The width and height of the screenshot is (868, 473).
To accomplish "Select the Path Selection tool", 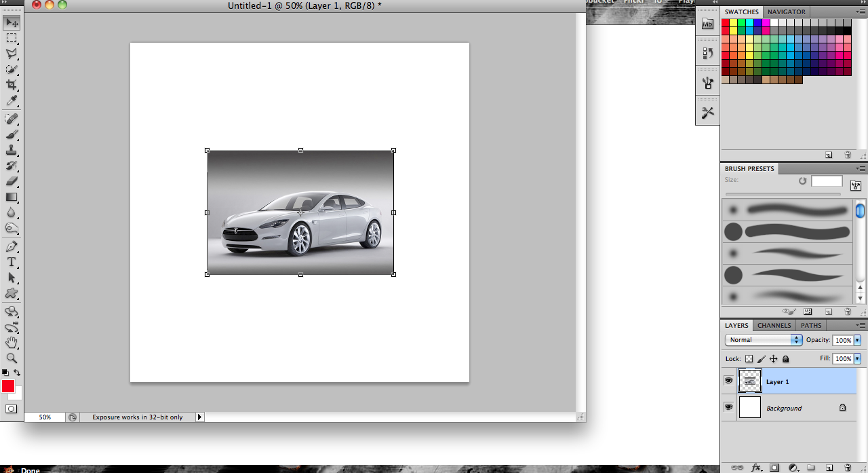I will point(12,278).
